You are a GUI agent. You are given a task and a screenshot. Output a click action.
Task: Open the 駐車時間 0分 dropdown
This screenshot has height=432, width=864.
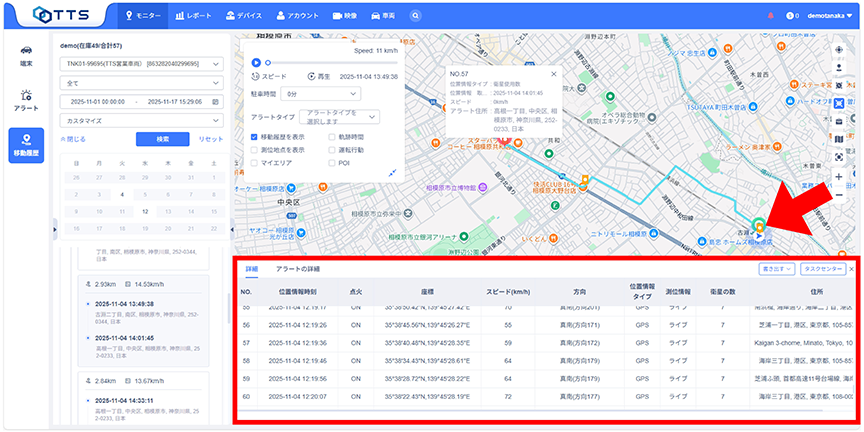click(x=322, y=93)
